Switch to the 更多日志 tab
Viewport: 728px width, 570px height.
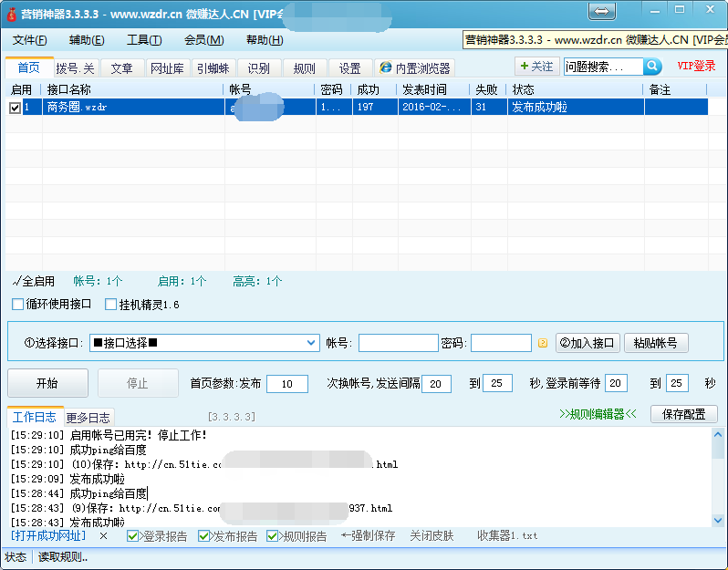tap(88, 418)
